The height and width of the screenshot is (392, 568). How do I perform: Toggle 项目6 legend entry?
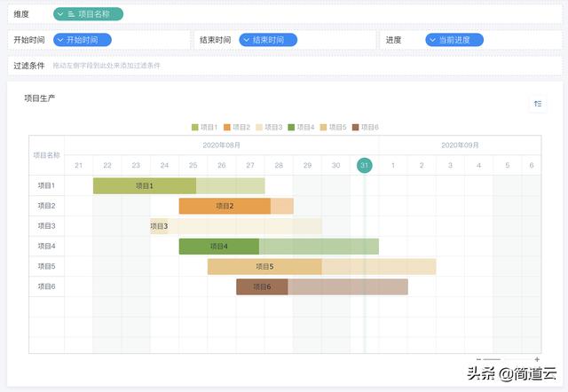pyautogui.click(x=366, y=127)
